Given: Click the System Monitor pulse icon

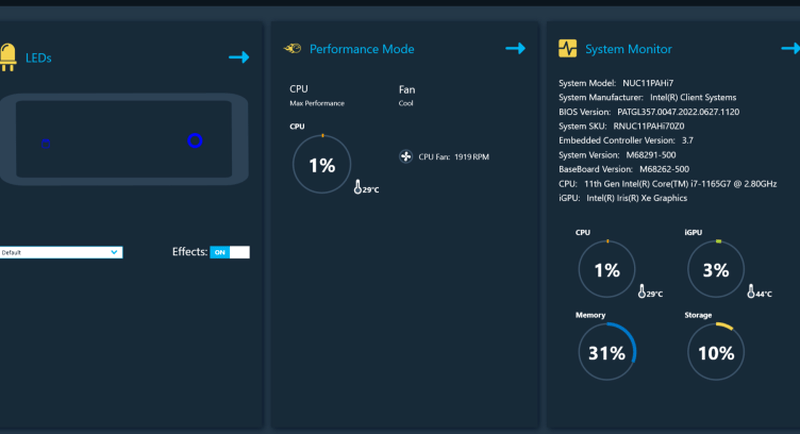Looking at the screenshot, I should pos(567,48).
